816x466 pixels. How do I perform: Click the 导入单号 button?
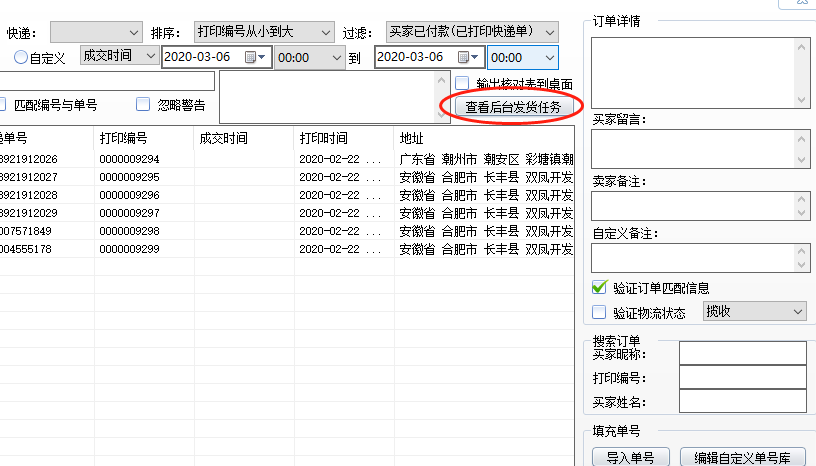click(630, 457)
